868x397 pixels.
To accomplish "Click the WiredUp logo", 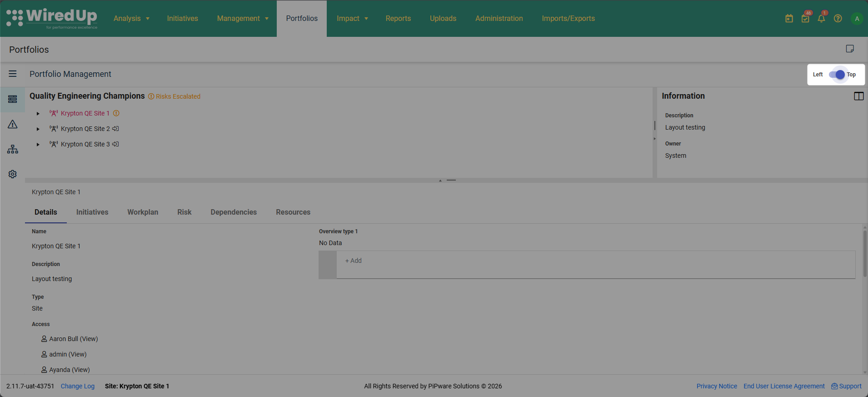I will (52, 19).
